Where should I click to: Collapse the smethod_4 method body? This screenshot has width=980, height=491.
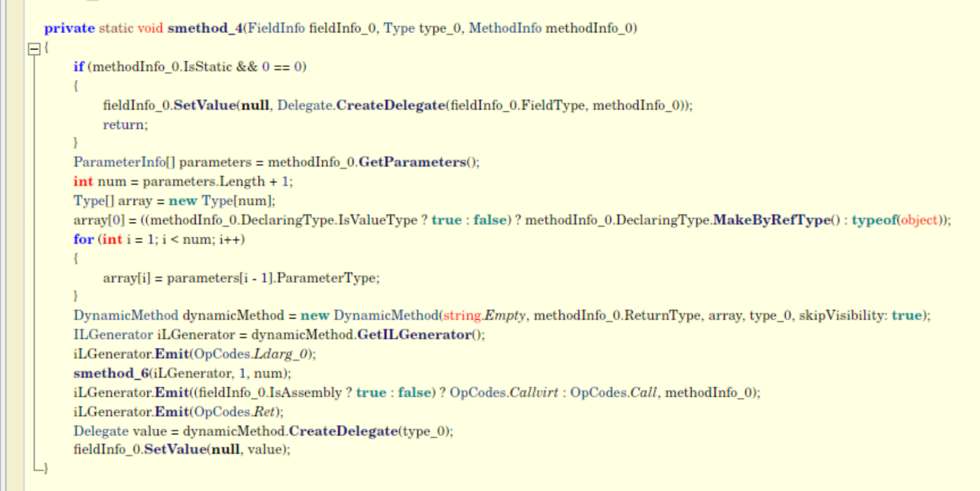pyautogui.click(x=34, y=48)
